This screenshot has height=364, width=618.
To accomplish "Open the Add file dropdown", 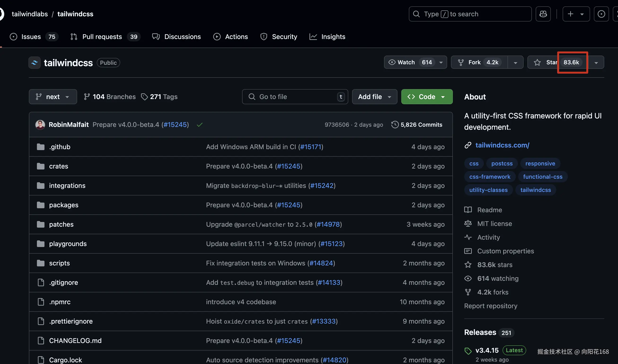I will 375,97.
